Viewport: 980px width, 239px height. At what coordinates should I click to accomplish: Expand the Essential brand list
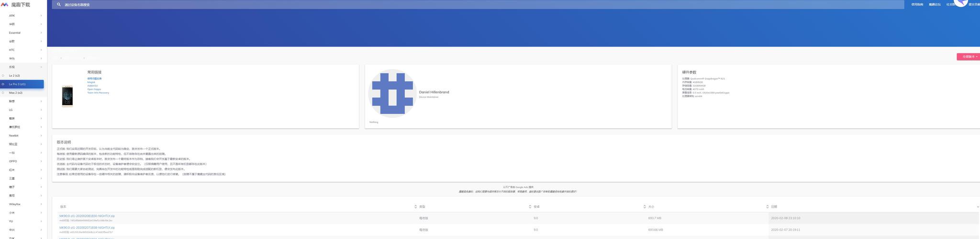pyautogui.click(x=23, y=33)
